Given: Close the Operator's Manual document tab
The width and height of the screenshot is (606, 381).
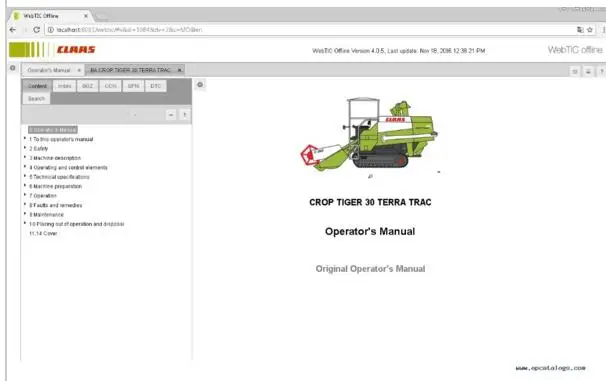Looking at the screenshot, I should coord(79,70).
